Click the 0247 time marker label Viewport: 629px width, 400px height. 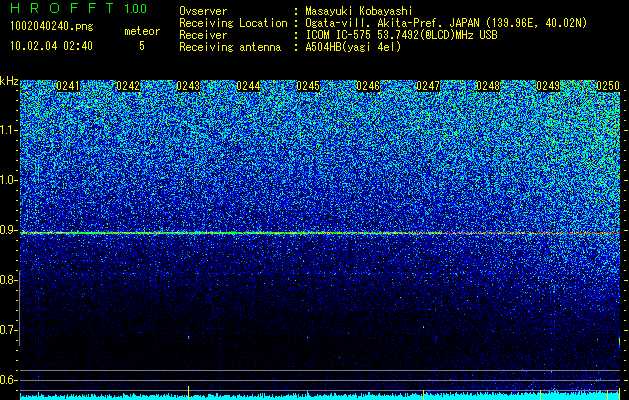click(x=428, y=86)
